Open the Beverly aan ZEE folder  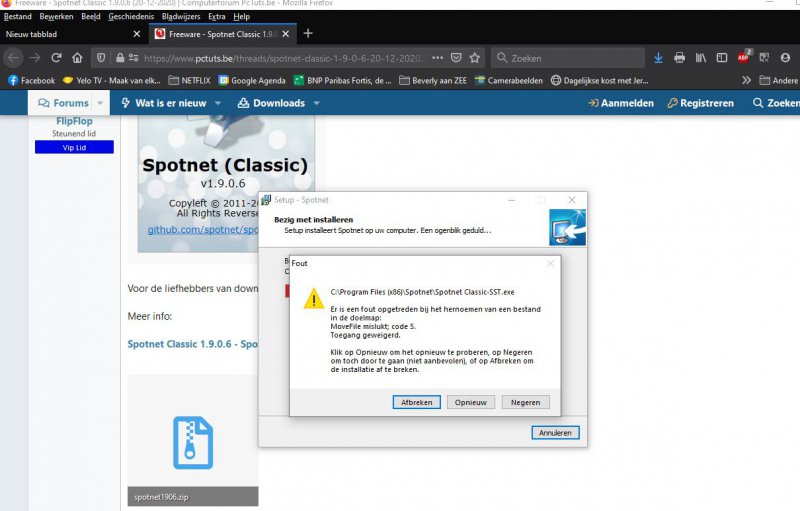pyautogui.click(x=433, y=80)
